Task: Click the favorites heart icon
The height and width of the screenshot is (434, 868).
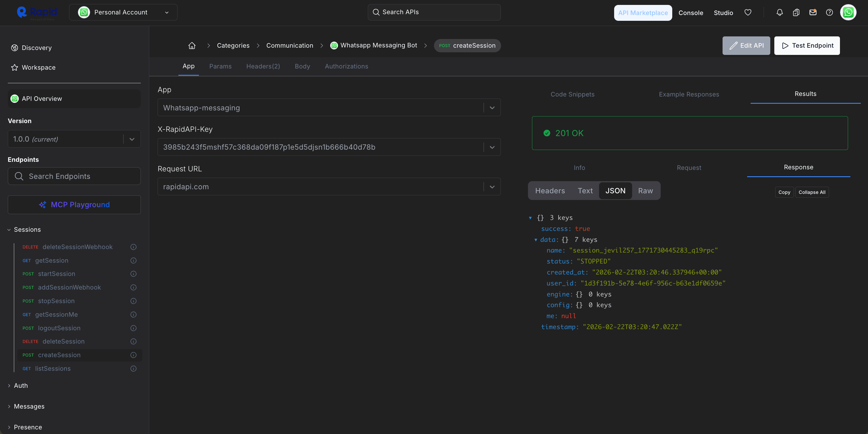Action: point(748,12)
